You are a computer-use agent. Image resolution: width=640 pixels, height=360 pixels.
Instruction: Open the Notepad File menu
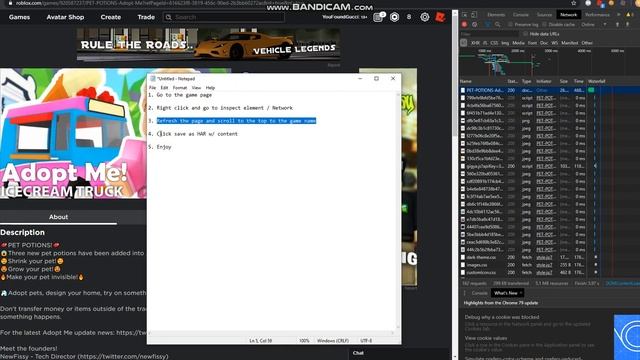point(152,88)
